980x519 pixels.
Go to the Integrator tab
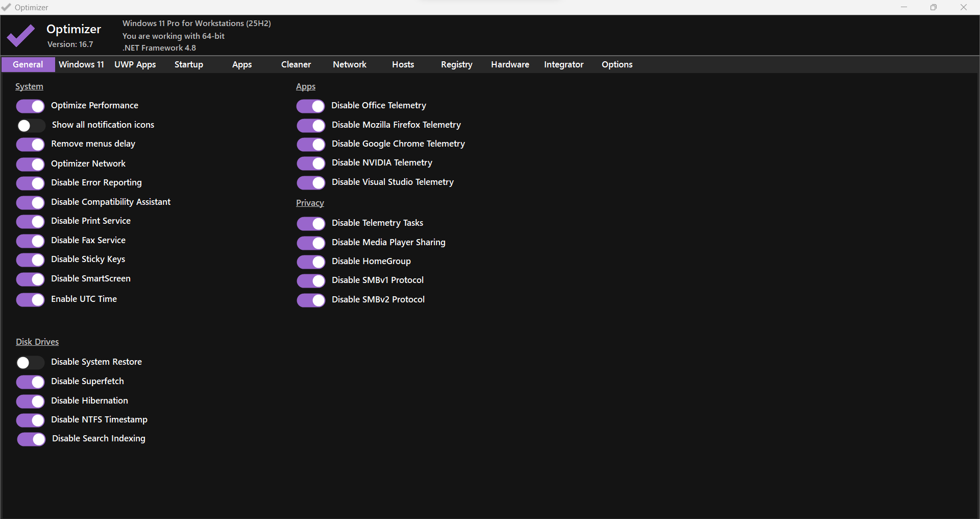pyautogui.click(x=563, y=64)
